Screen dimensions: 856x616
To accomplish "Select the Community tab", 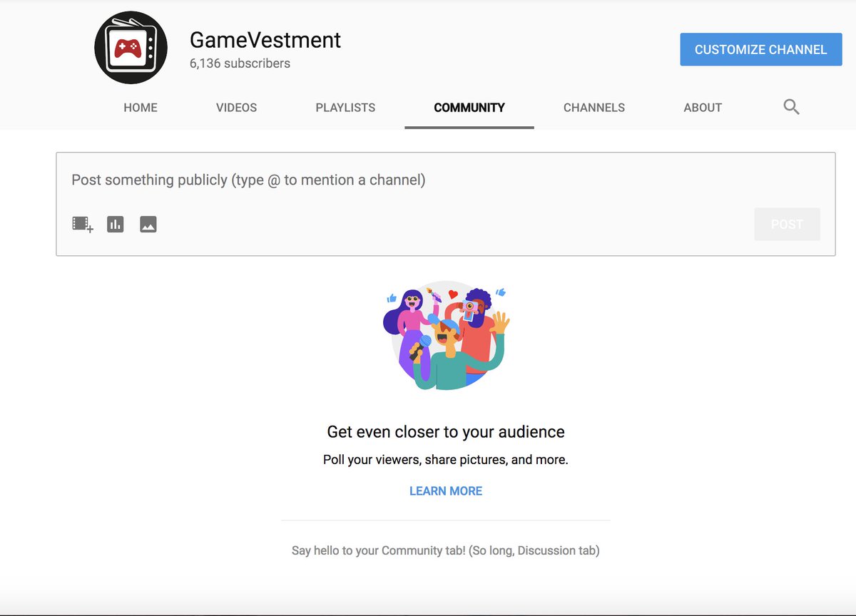I will (x=469, y=108).
